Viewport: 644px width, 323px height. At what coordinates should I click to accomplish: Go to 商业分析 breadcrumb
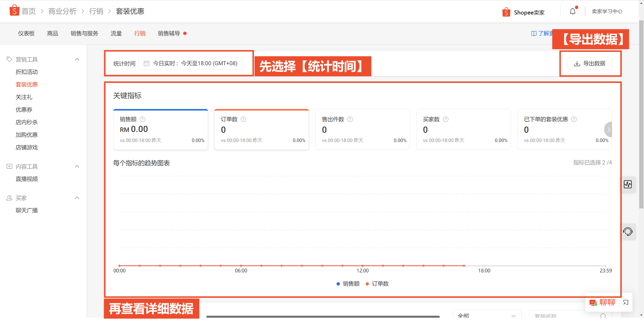tap(62, 11)
